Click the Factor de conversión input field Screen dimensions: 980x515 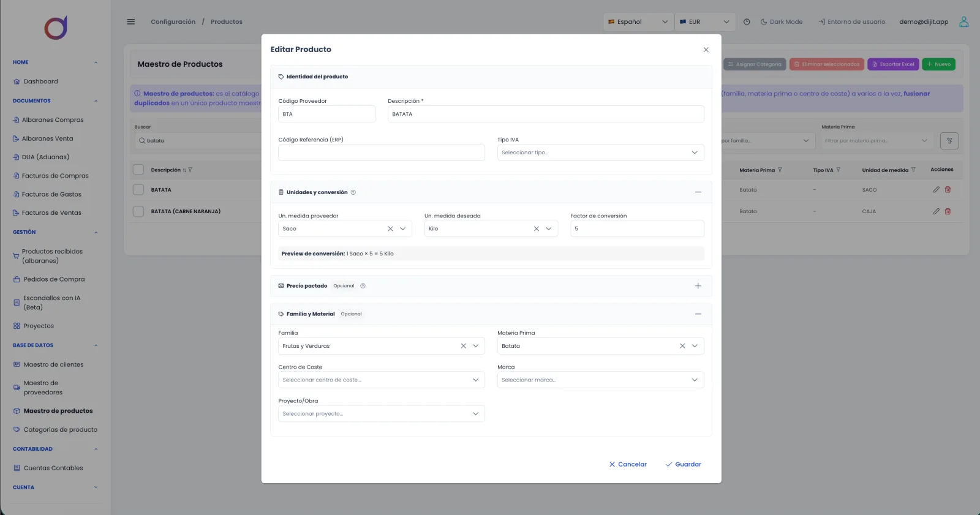[637, 228]
